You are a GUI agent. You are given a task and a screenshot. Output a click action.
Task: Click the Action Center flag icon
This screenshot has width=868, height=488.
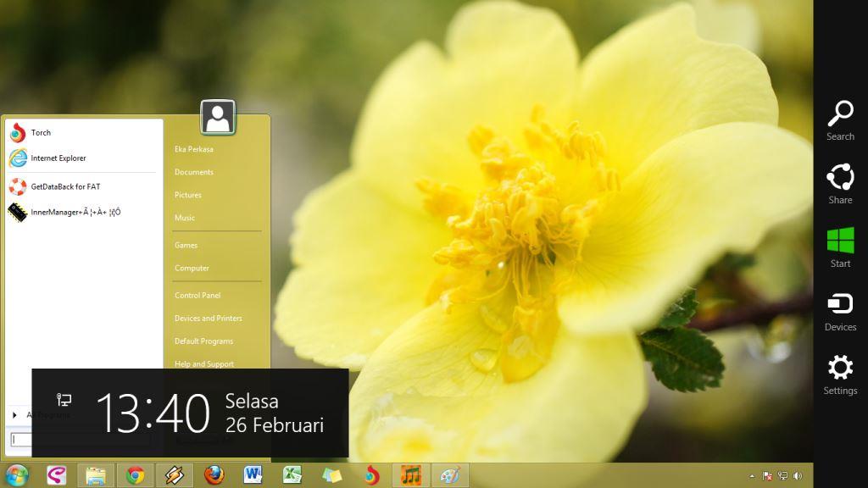click(x=767, y=476)
